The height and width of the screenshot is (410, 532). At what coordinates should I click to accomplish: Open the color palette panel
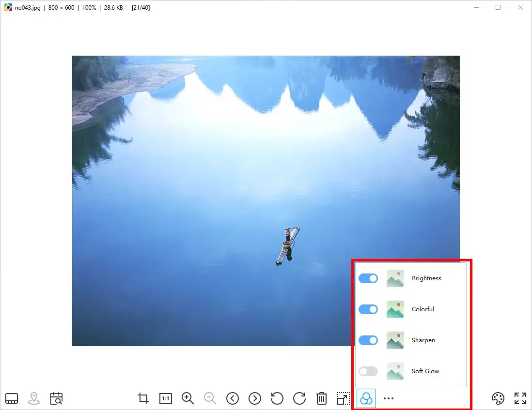click(x=498, y=398)
